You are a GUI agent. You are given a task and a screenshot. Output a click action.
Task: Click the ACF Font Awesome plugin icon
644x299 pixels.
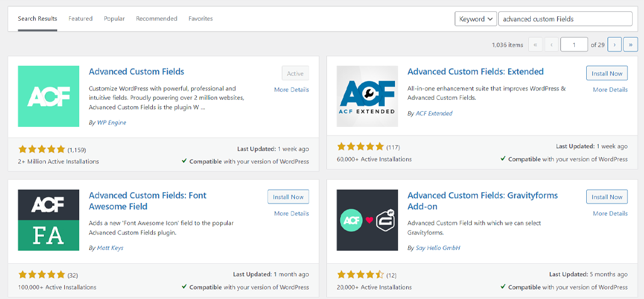click(x=48, y=220)
